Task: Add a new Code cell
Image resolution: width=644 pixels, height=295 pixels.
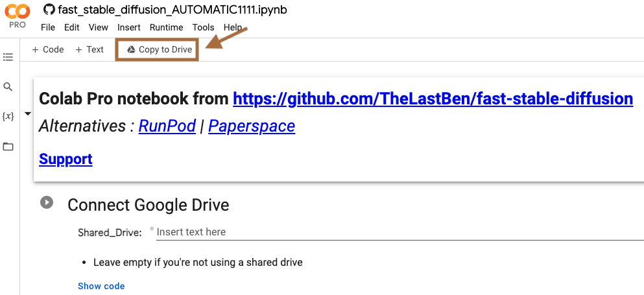Action: tap(47, 50)
